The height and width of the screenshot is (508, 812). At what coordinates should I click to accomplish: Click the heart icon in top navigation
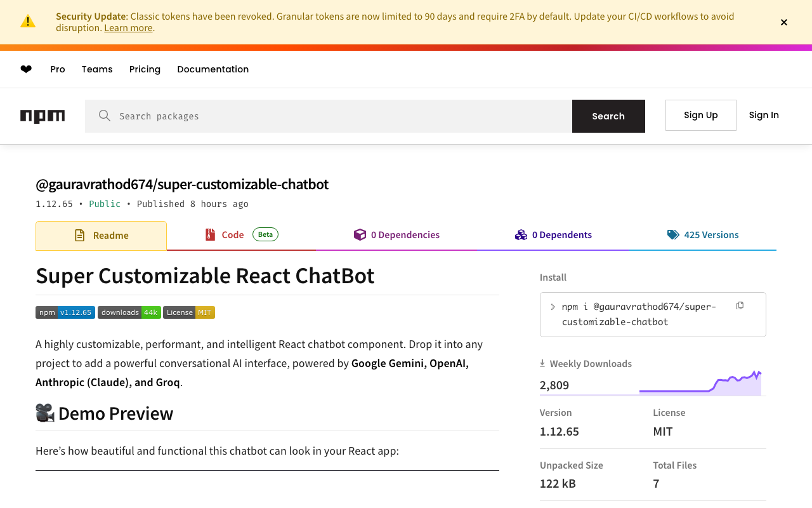coord(26,69)
